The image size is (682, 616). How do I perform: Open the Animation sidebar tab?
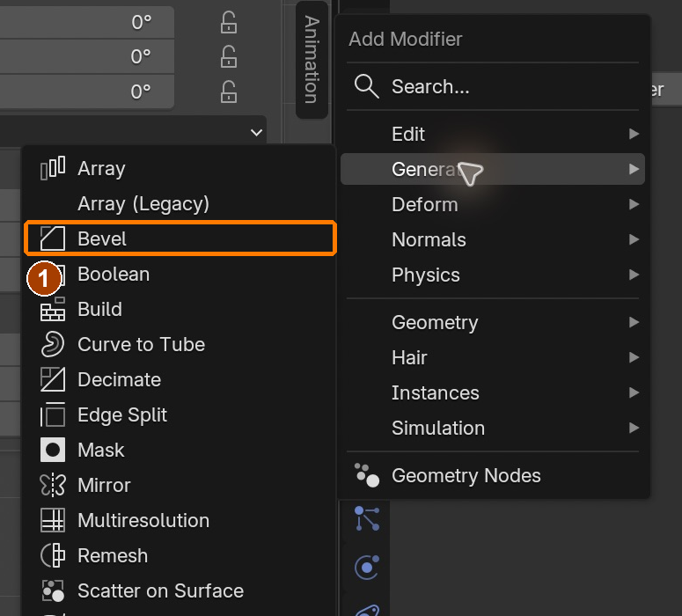(x=312, y=60)
